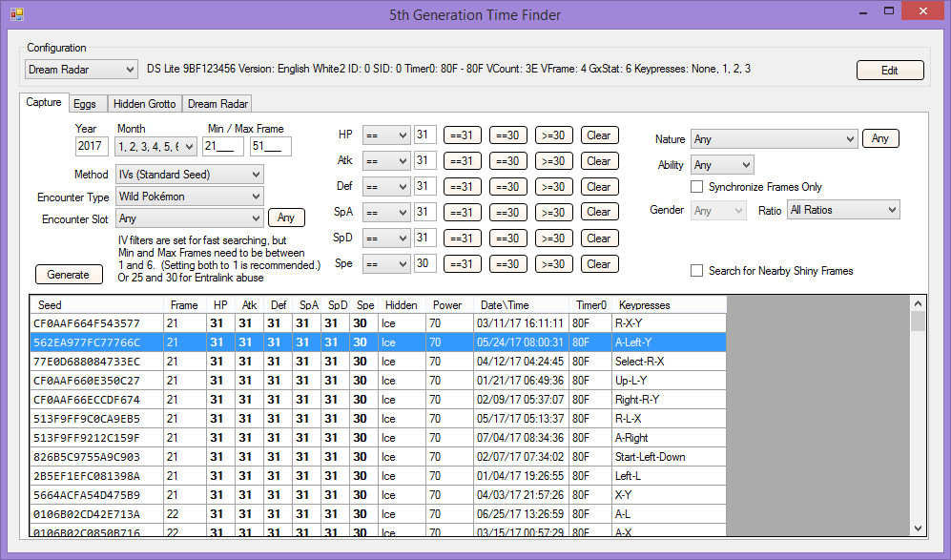Open the Method dropdown
This screenshot has width=951, height=560.
tap(190, 175)
